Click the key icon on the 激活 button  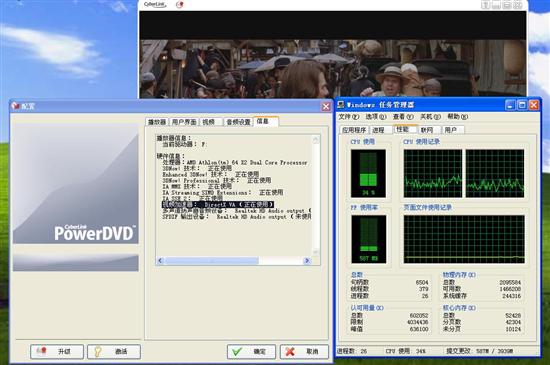[x=98, y=351]
